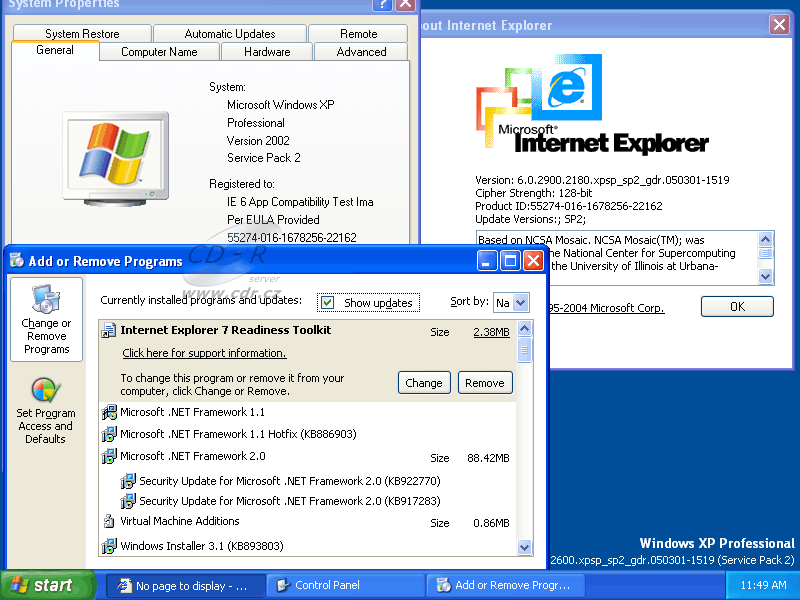Click the About box text scroll down arrow
The height and width of the screenshot is (600, 800).
(x=765, y=277)
